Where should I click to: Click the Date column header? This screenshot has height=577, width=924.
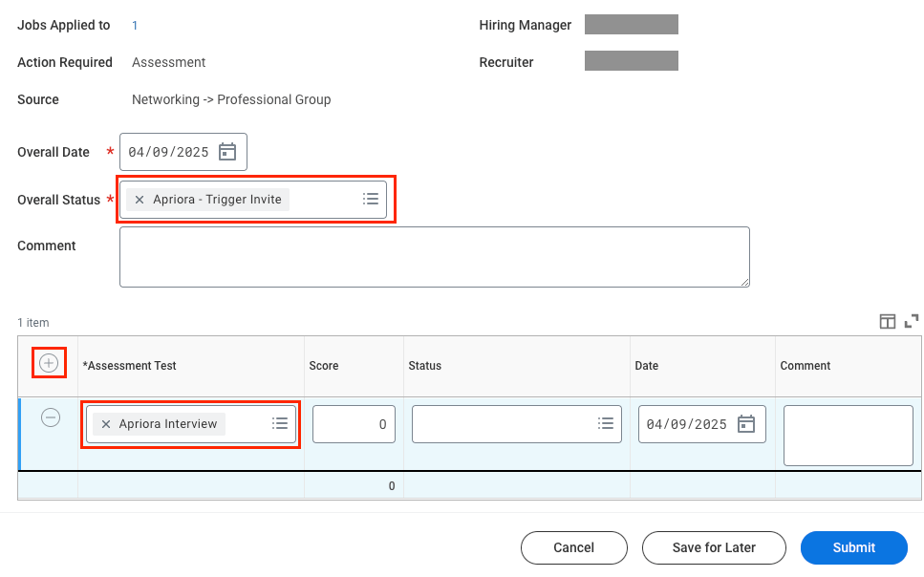coord(647,366)
